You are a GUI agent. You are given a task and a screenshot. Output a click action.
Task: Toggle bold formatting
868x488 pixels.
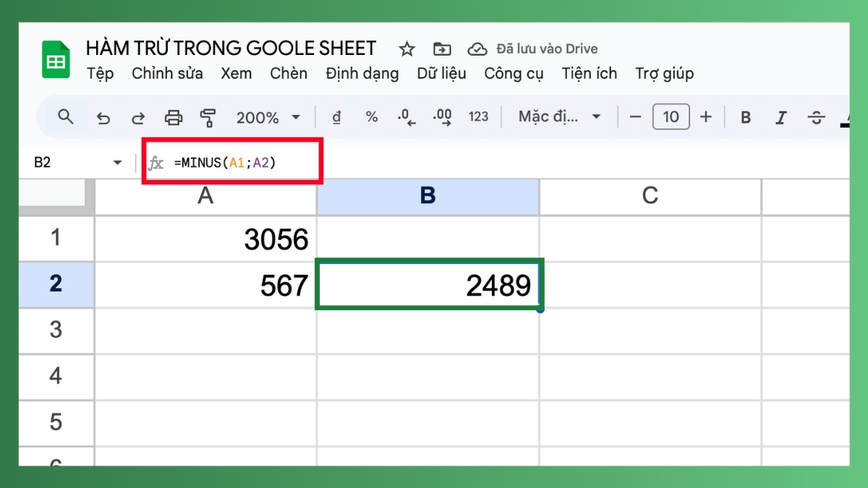pos(745,116)
